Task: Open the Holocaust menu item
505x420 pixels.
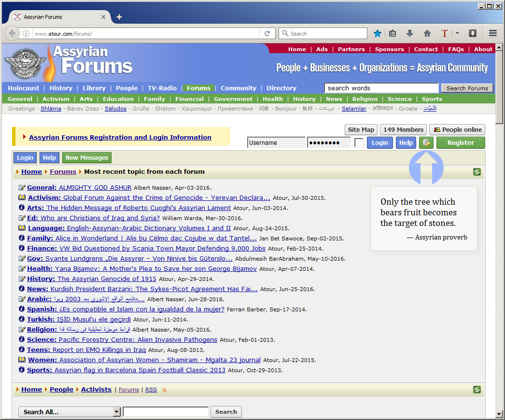Action: point(24,88)
